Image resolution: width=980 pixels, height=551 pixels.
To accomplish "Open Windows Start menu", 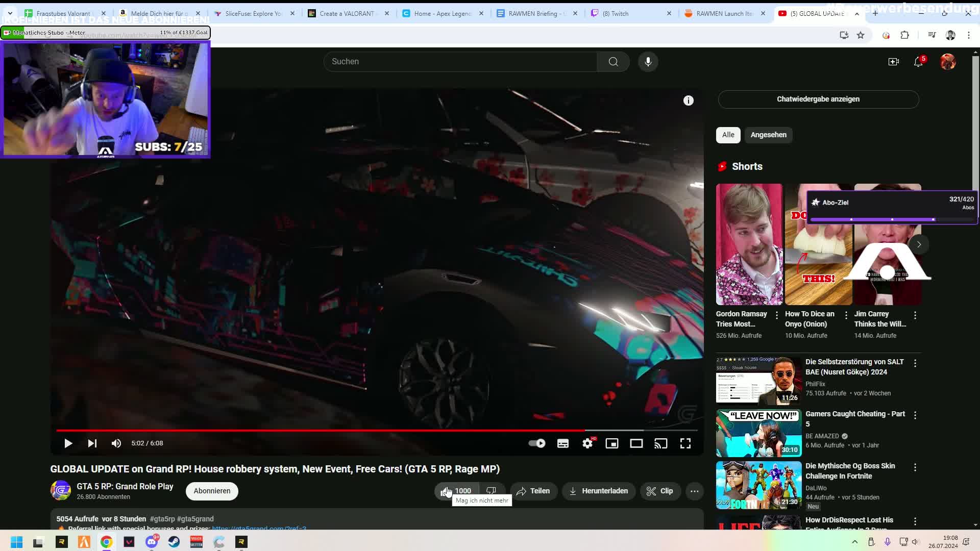I will click(x=16, y=542).
